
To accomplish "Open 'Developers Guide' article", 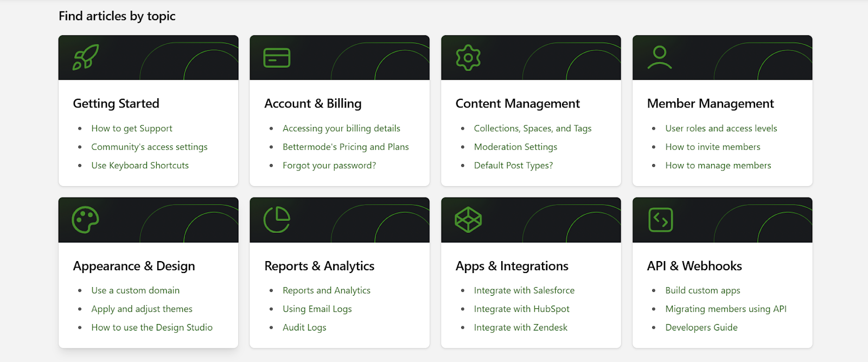I will coord(701,327).
